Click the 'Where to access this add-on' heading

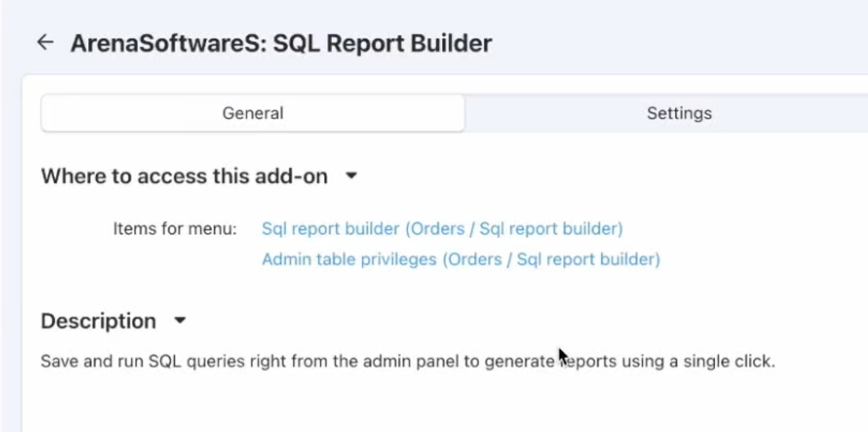pyautogui.click(x=184, y=176)
